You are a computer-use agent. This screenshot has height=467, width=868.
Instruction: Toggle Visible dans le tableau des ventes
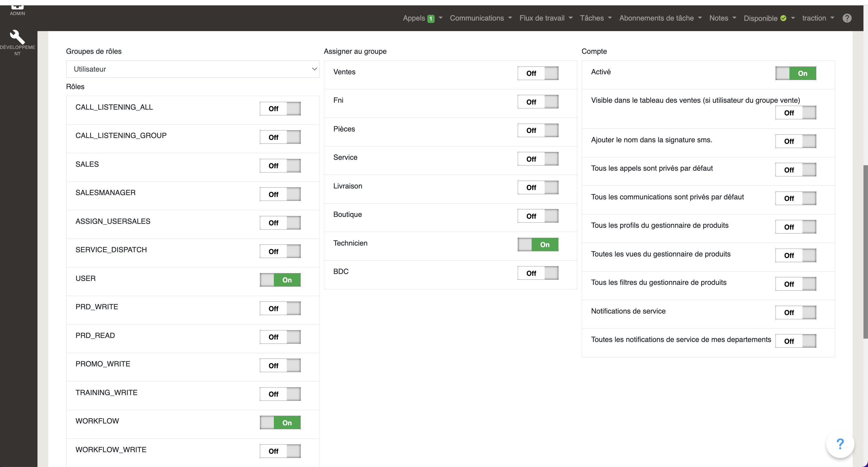(x=795, y=113)
